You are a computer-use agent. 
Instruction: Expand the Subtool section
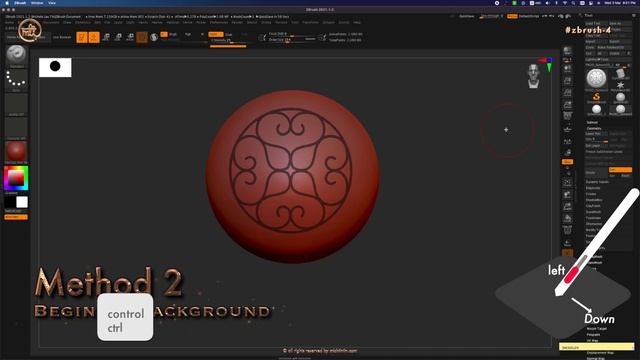[x=592, y=122]
